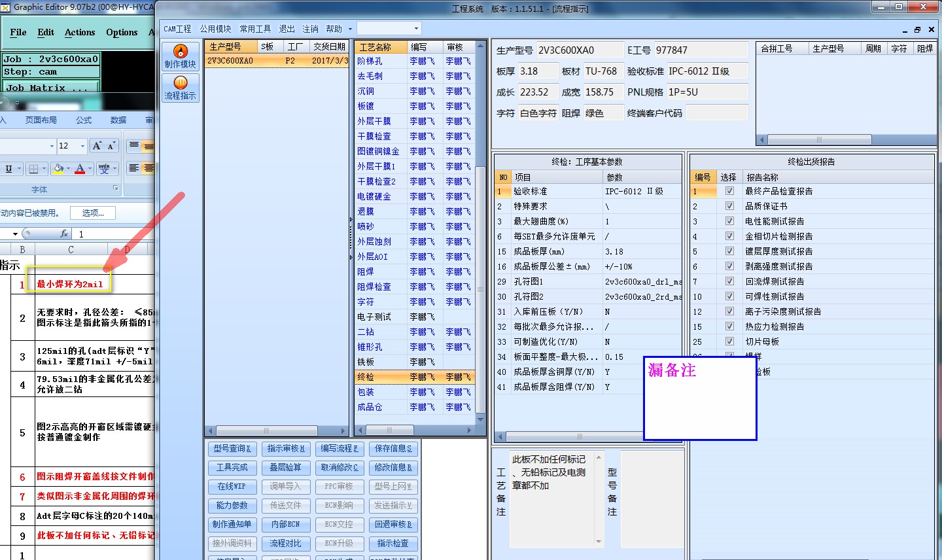942x560 pixels.
Task: Toggle checkbox for 金相切片检测报告
Action: pos(729,236)
